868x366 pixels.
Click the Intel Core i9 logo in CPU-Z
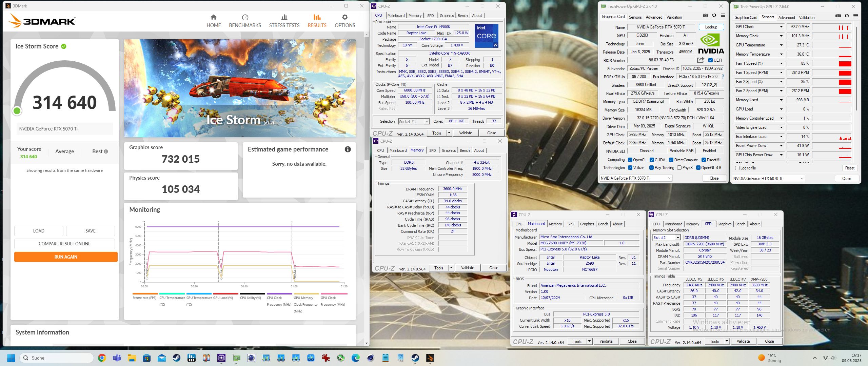point(486,36)
